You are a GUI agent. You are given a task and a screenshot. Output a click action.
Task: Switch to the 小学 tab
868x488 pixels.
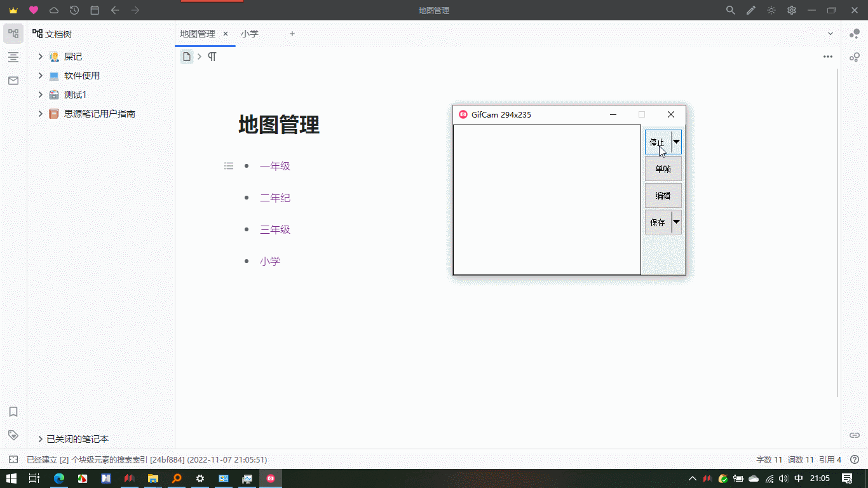(250, 34)
